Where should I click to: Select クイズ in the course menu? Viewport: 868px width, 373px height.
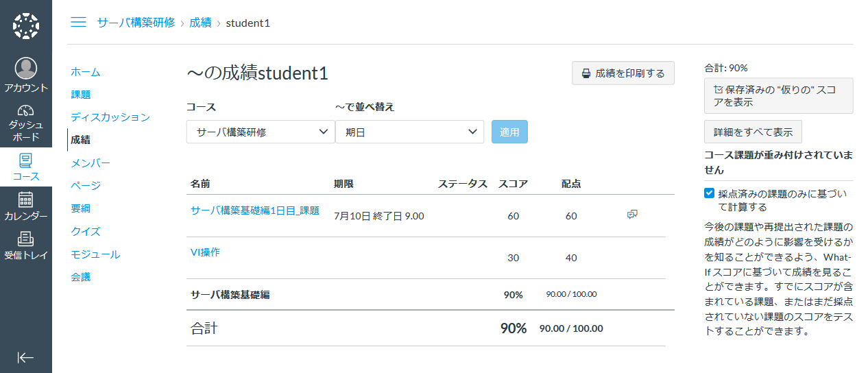tap(86, 231)
